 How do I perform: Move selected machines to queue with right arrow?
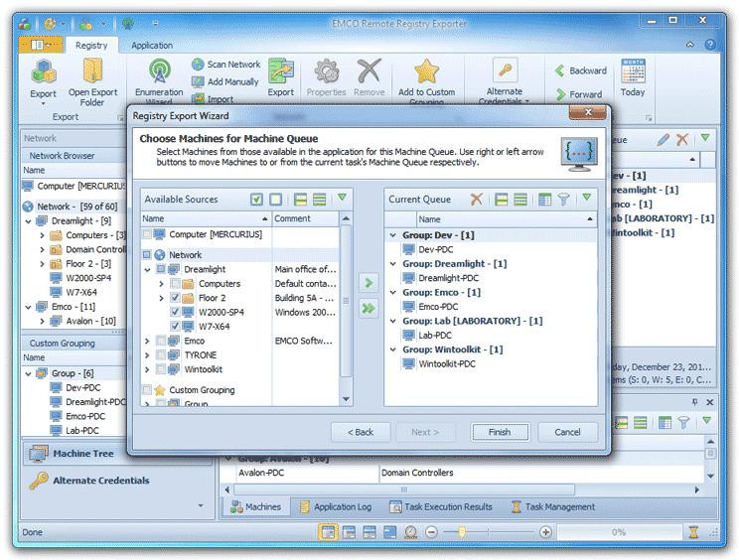[x=369, y=283]
